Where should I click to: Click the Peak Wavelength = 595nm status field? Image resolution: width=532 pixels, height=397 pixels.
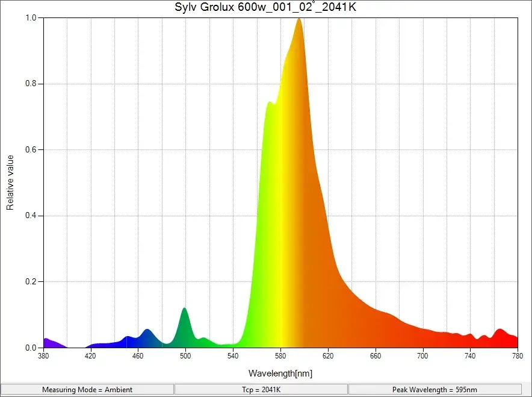click(x=435, y=390)
